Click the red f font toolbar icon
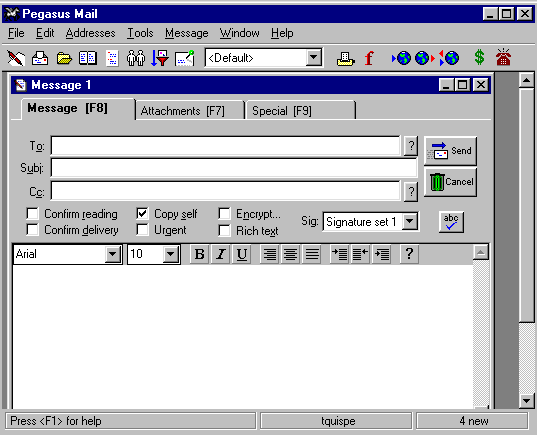The image size is (537, 435). [x=369, y=58]
